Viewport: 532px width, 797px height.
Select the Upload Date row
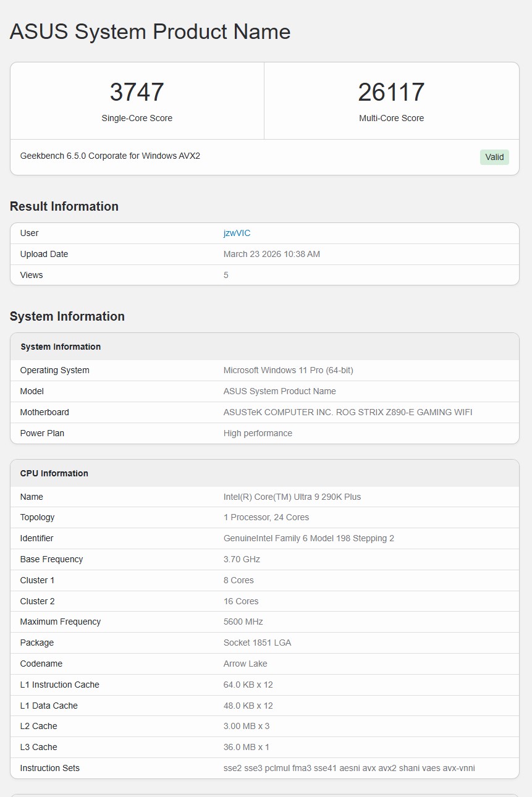pyautogui.click(x=271, y=254)
